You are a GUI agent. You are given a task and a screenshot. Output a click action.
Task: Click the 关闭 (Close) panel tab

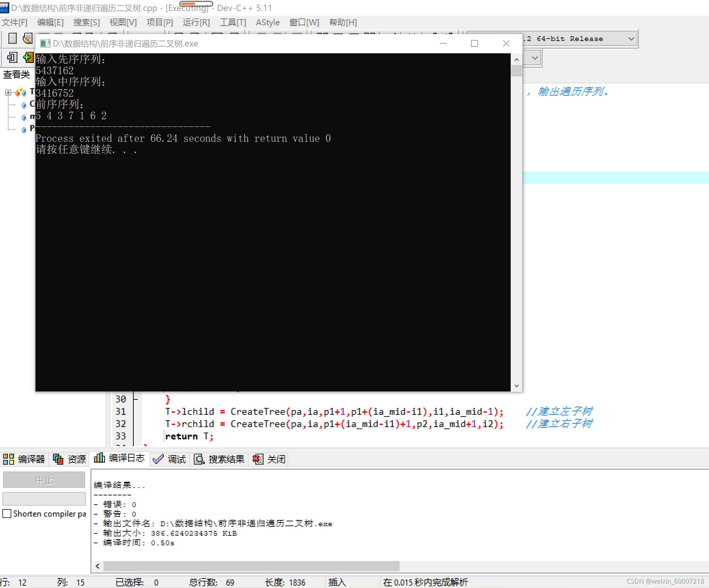coord(269,459)
